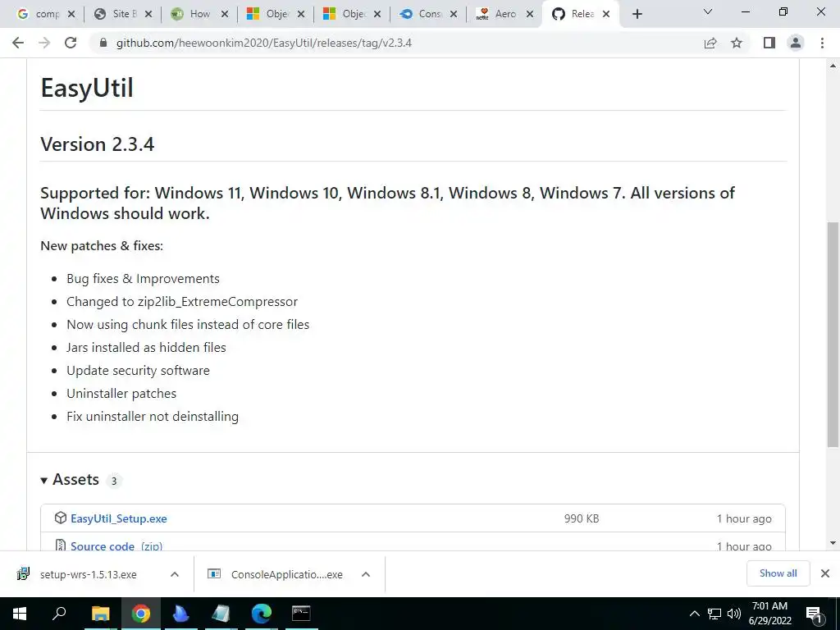
Task: View site security lock info
Action: [x=103, y=43]
